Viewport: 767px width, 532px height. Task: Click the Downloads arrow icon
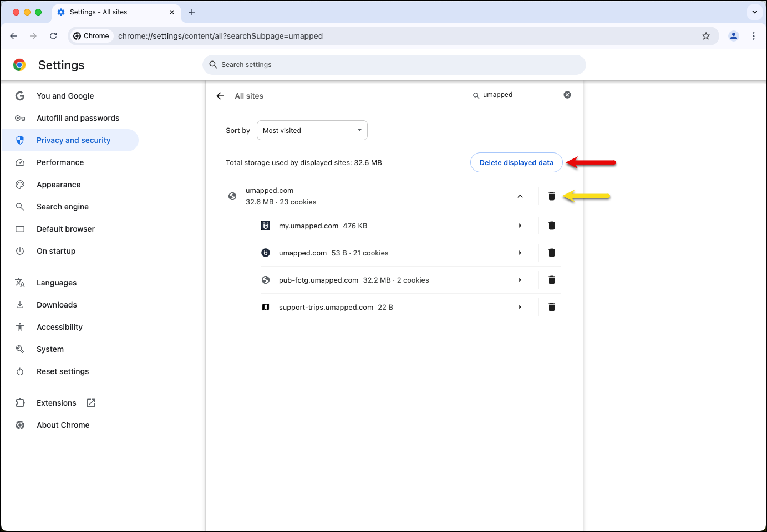pos(20,305)
